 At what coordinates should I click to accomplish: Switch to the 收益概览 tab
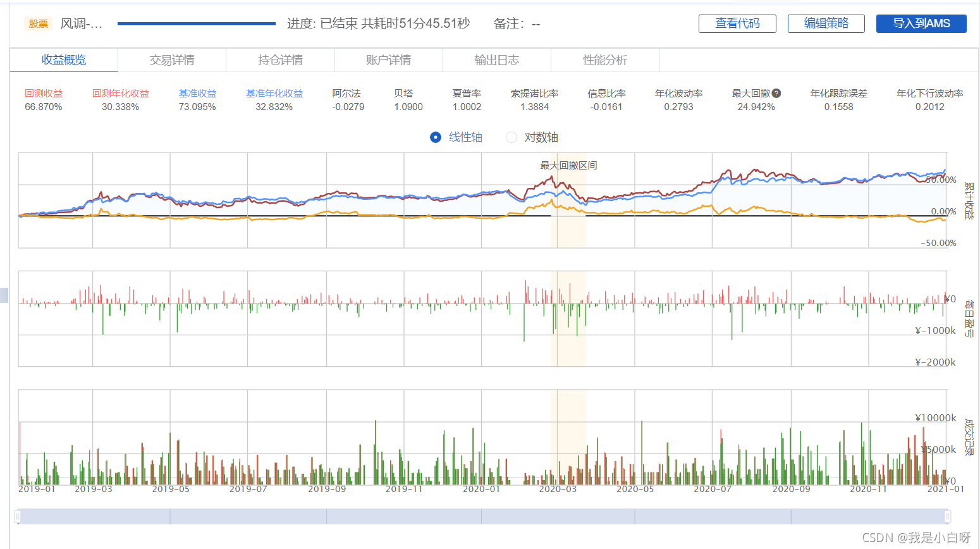coord(64,60)
